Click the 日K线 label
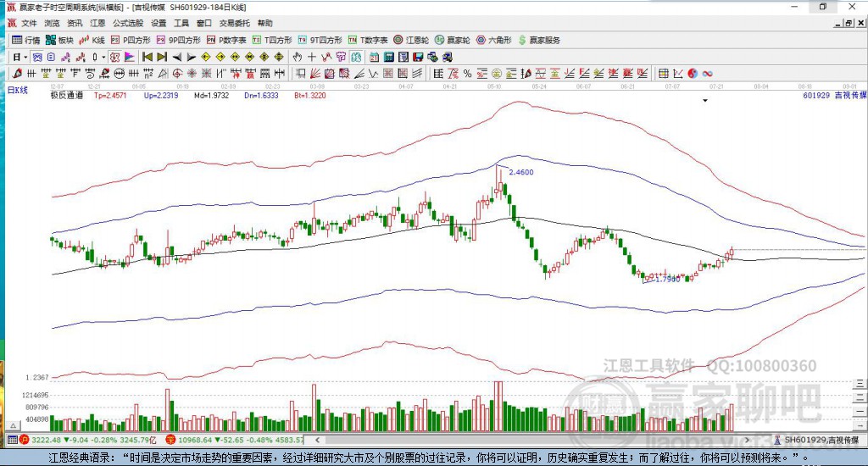The image size is (868, 466). 18,90
